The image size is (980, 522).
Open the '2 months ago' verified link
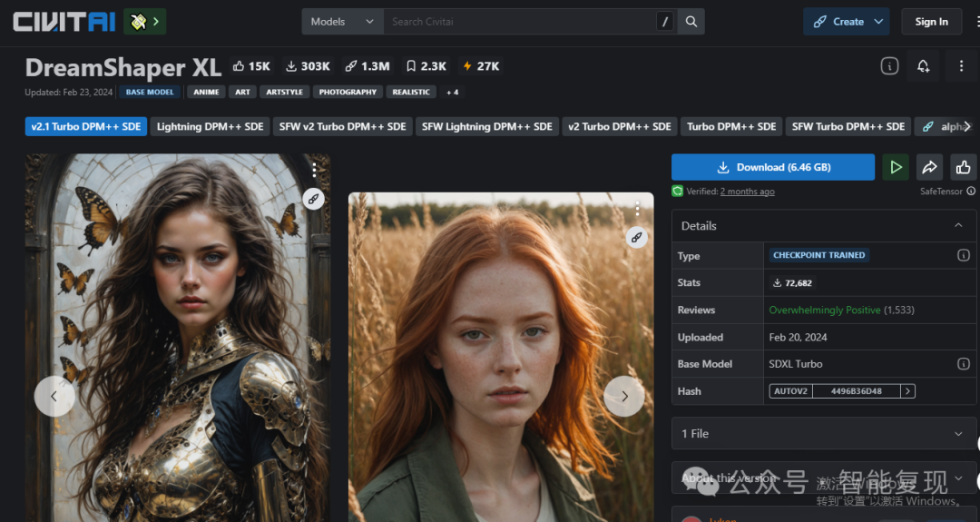(x=747, y=192)
